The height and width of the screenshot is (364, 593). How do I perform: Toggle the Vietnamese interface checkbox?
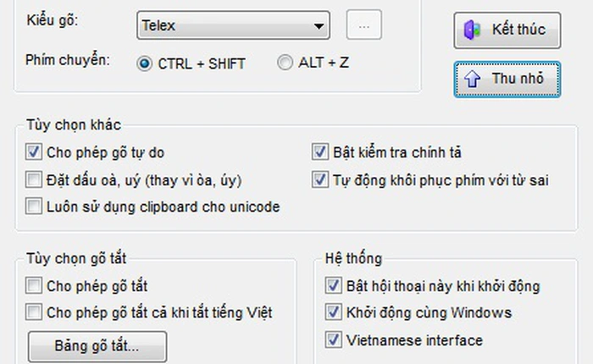click(x=333, y=340)
